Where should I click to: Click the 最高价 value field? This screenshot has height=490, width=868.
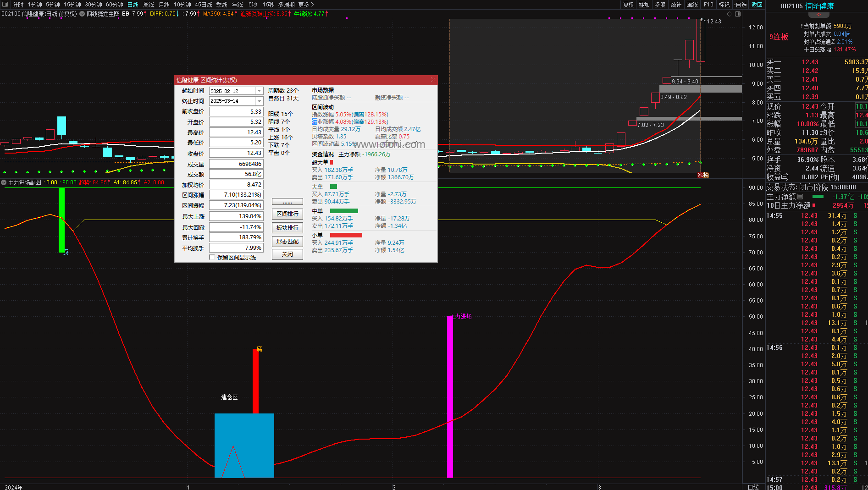(236, 132)
